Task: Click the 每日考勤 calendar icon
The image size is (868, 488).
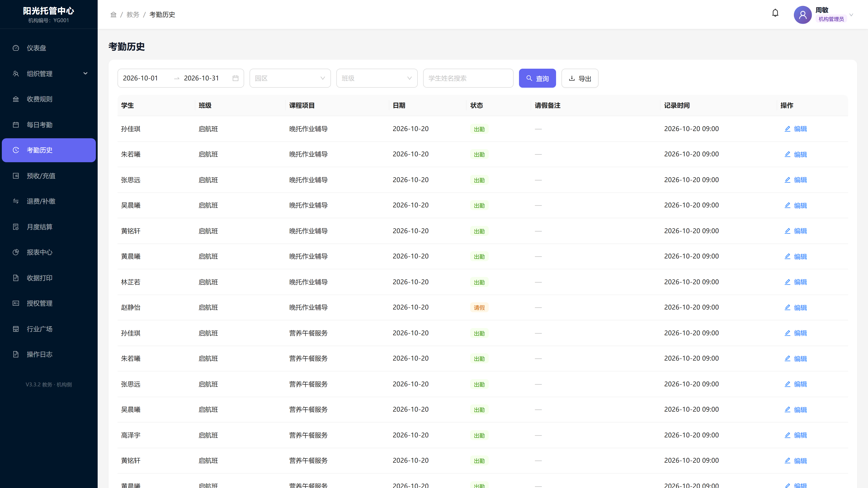Action: point(16,125)
